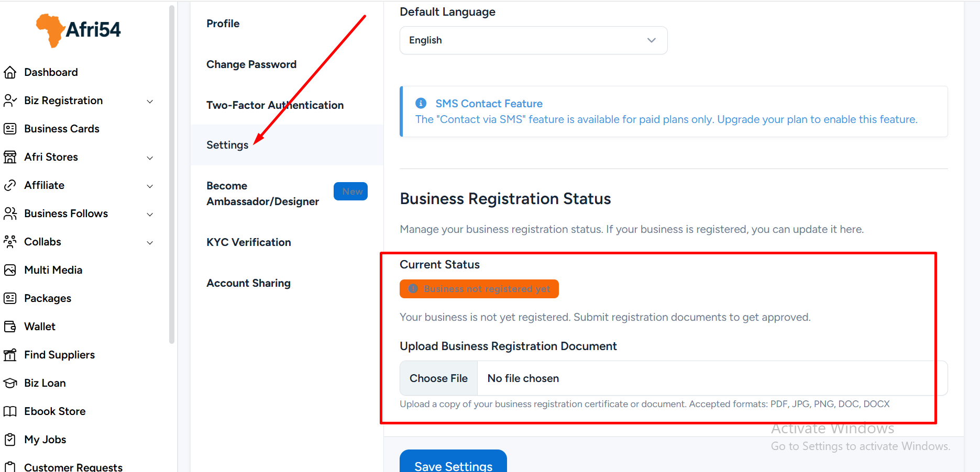Open the Default Language dropdown
This screenshot has height=472, width=980.
pyautogui.click(x=533, y=40)
